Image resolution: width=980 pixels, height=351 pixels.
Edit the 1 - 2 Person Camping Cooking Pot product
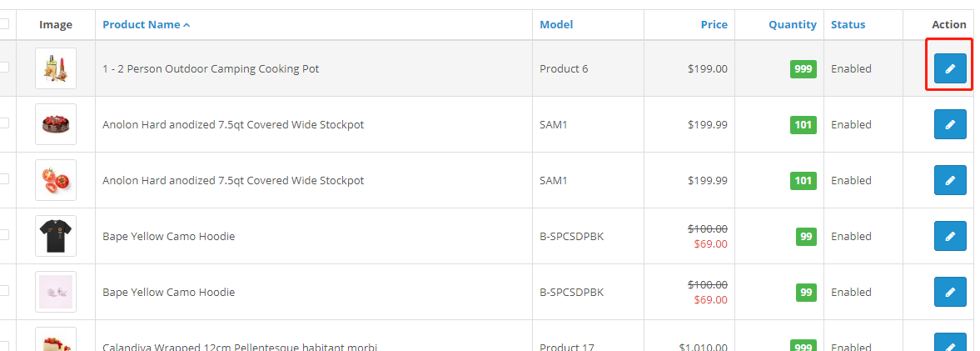(x=950, y=68)
